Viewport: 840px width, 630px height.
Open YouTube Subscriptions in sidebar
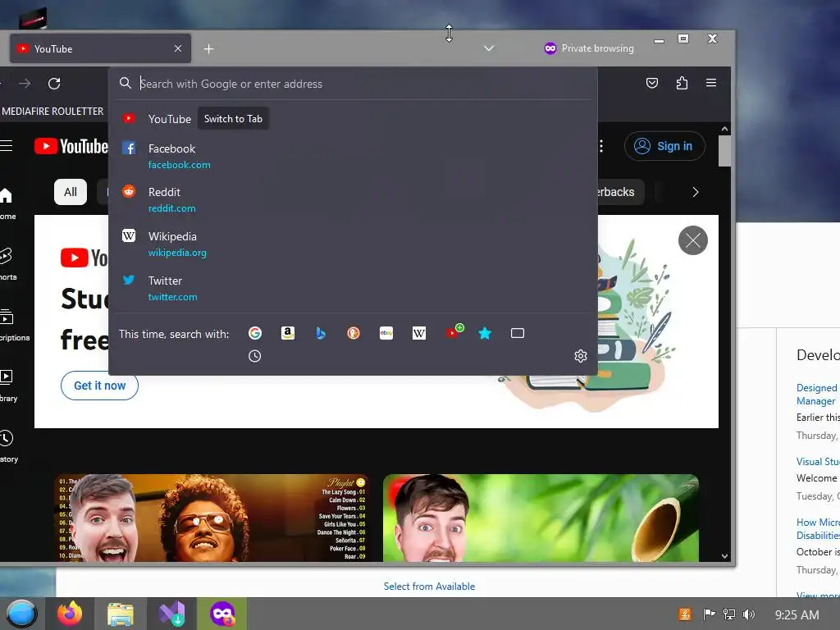click(x=14, y=325)
